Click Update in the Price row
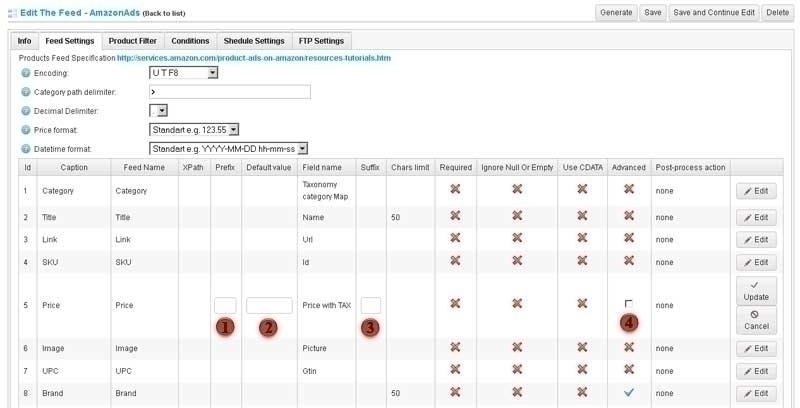 click(756, 291)
